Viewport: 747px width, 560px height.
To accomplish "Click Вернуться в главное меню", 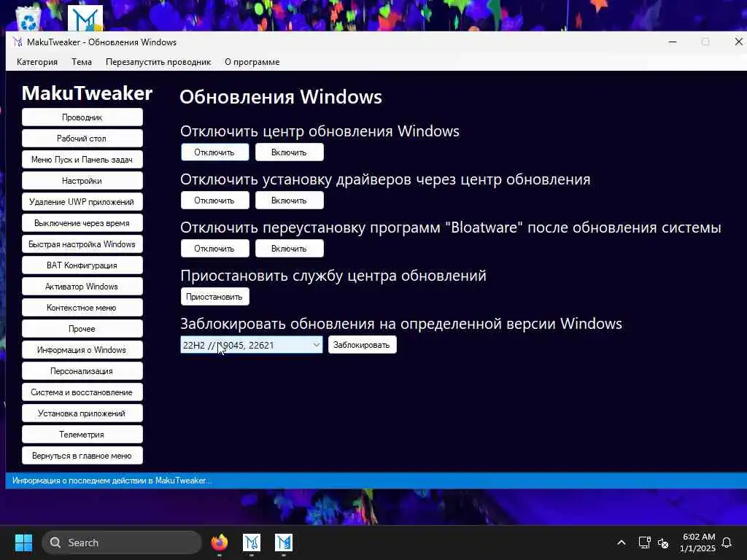I will [x=82, y=455].
